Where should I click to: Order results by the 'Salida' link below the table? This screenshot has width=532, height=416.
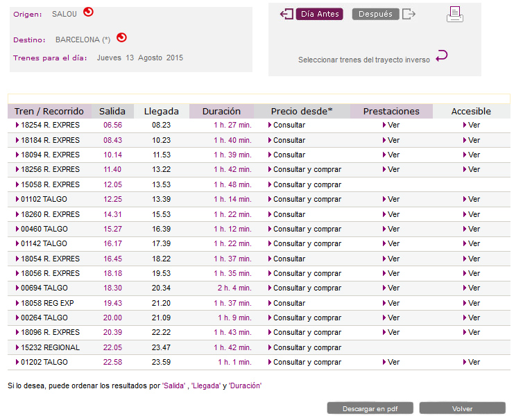click(174, 385)
